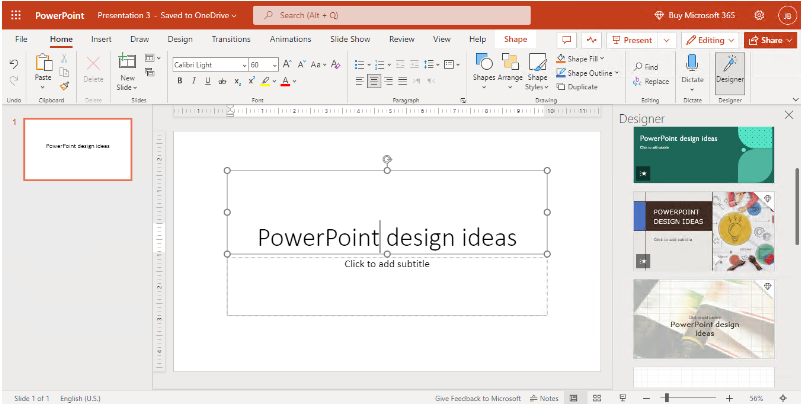Select the dark teal Designer idea thumbnail
The height and width of the screenshot is (404, 801).
[x=702, y=155]
